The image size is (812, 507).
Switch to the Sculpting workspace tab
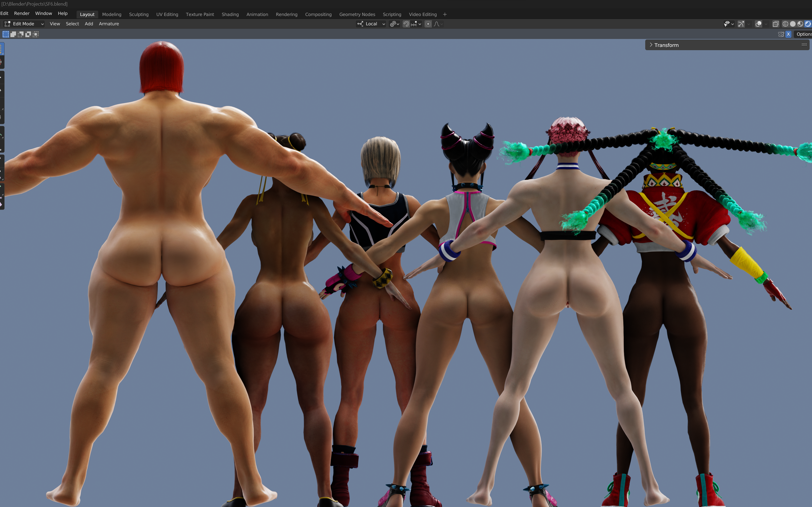tap(139, 14)
